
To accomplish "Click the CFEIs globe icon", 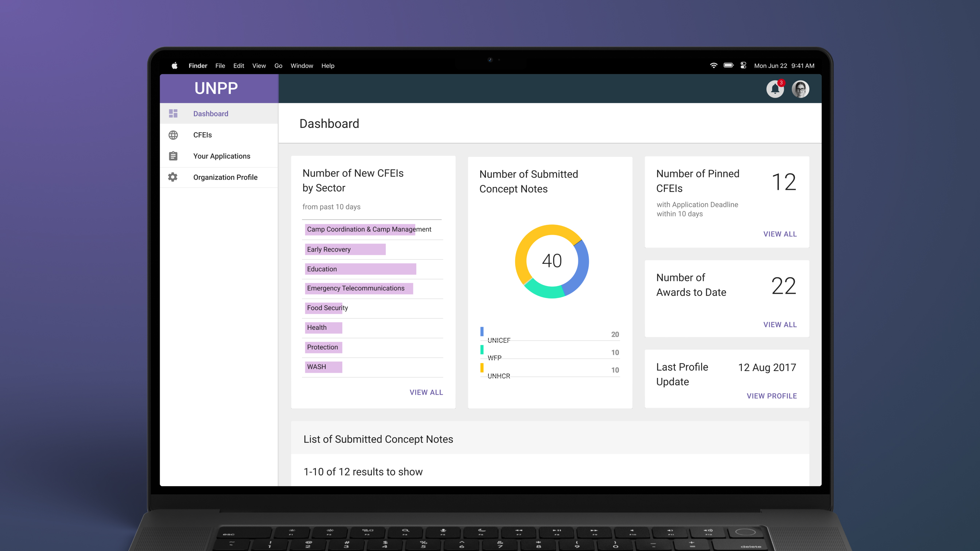I will tap(173, 135).
